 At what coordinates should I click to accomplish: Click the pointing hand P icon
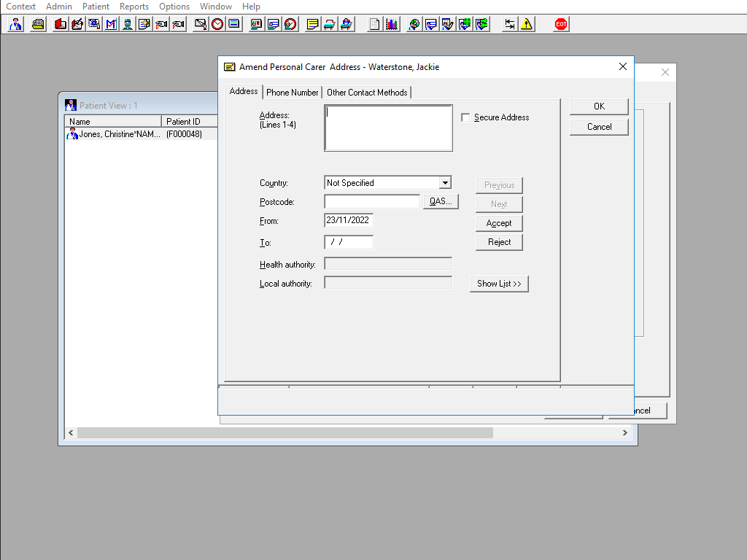(x=178, y=24)
